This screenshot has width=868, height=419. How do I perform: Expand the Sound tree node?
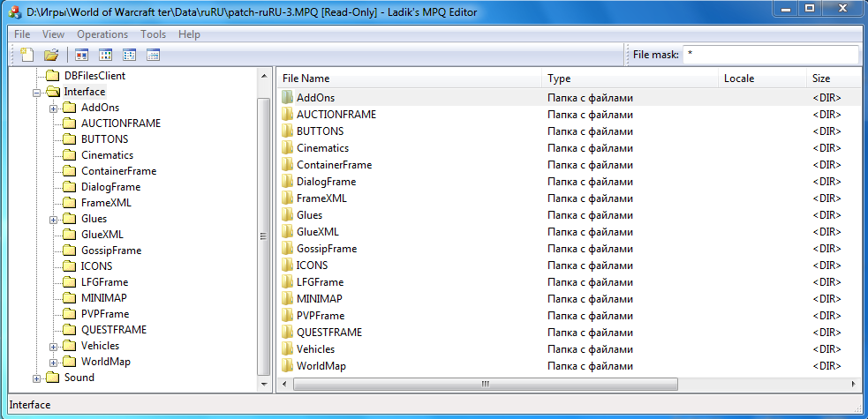tap(36, 378)
